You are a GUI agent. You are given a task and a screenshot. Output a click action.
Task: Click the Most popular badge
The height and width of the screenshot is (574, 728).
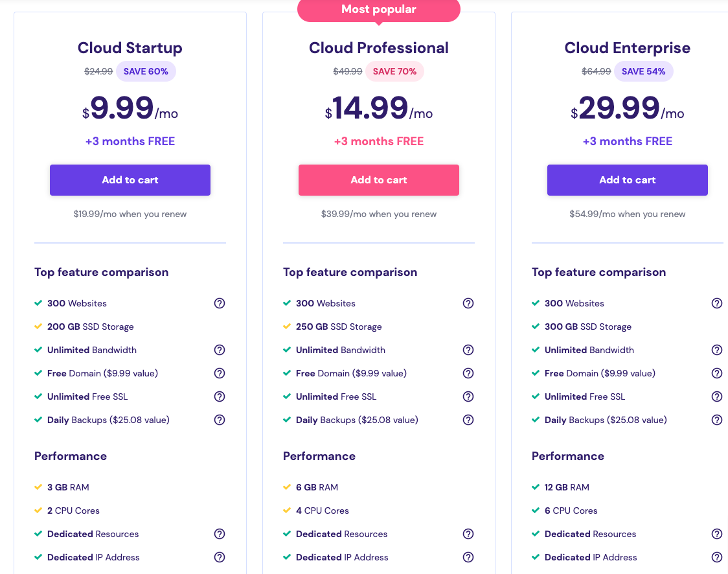(378, 9)
